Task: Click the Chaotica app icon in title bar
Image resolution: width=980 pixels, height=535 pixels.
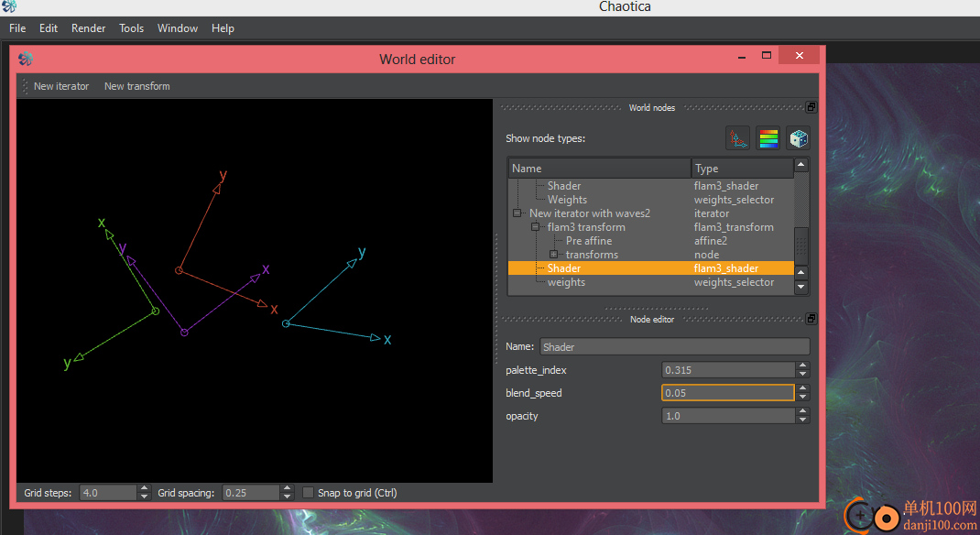Action: click(x=9, y=7)
